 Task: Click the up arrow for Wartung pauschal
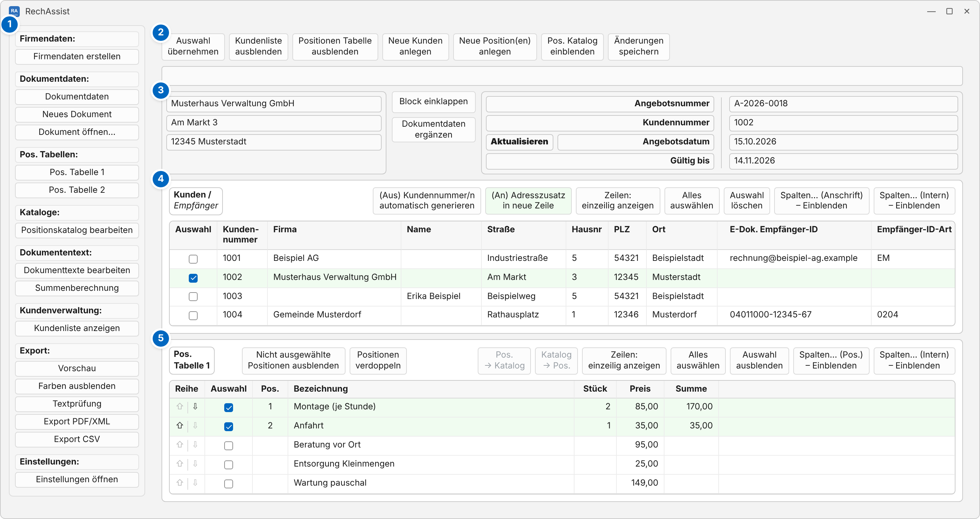pos(180,483)
